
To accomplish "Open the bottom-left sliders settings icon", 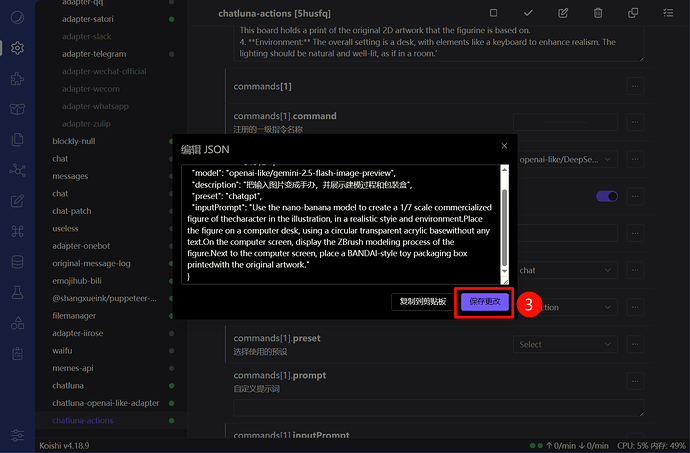I will click(x=17, y=435).
